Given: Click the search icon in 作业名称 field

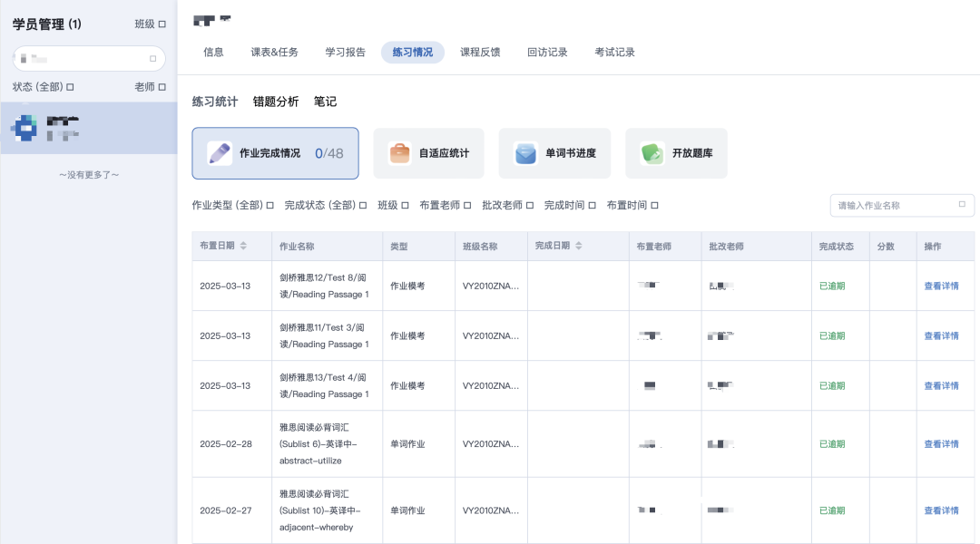Looking at the screenshot, I should (962, 205).
